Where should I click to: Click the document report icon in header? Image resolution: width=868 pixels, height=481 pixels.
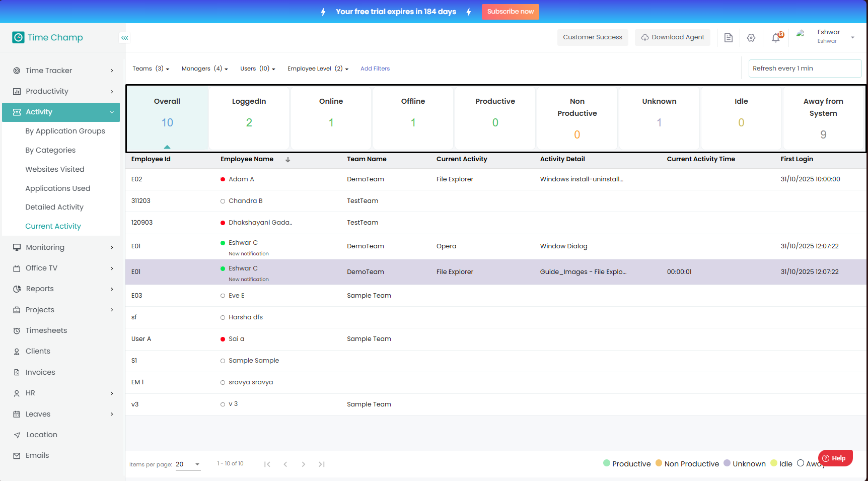(x=728, y=38)
